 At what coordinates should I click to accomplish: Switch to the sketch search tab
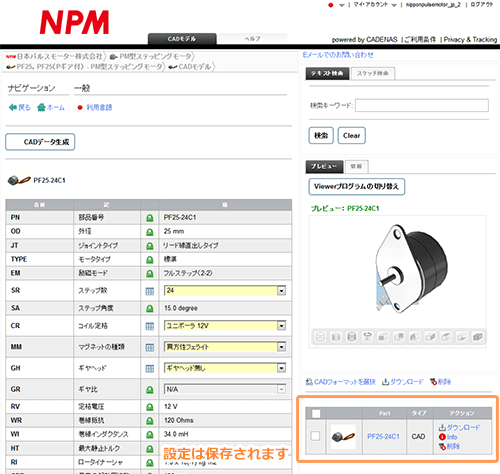pyautogui.click(x=373, y=73)
